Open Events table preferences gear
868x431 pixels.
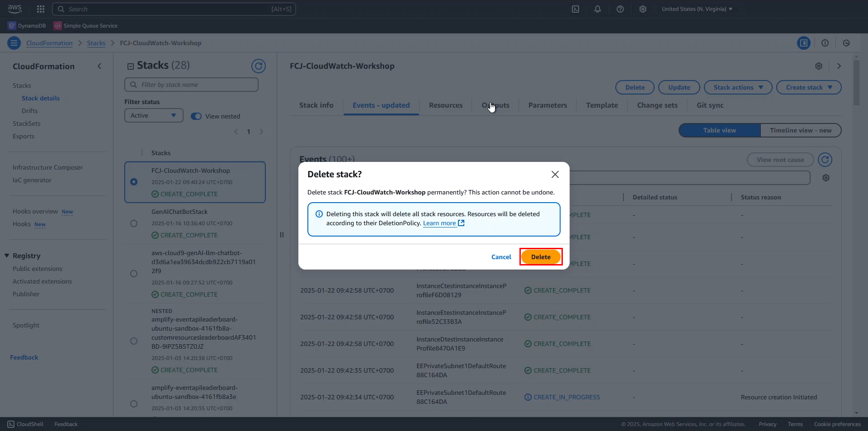tap(826, 178)
